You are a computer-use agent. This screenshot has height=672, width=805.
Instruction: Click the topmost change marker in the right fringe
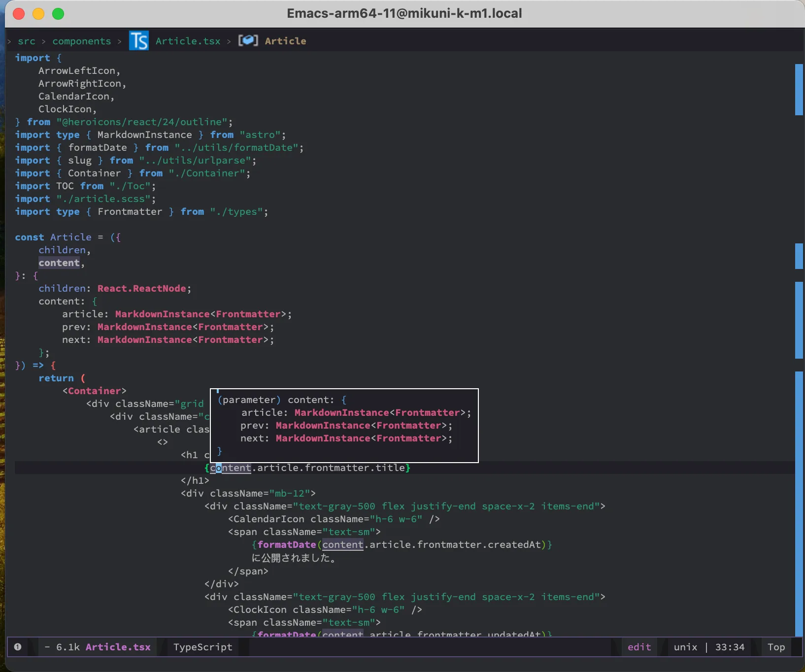(799, 89)
